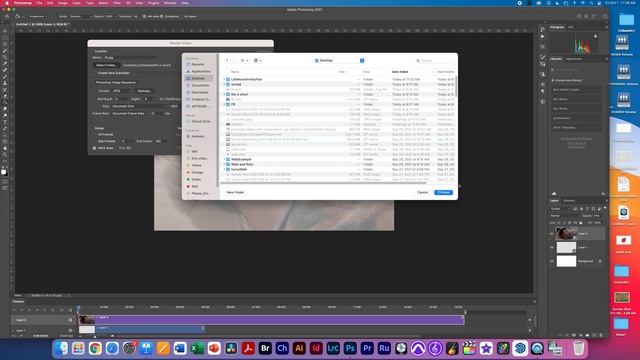Select the Move tool in Photoshop toolbar
Screen dimensions: 640x360
pos(5,31)
